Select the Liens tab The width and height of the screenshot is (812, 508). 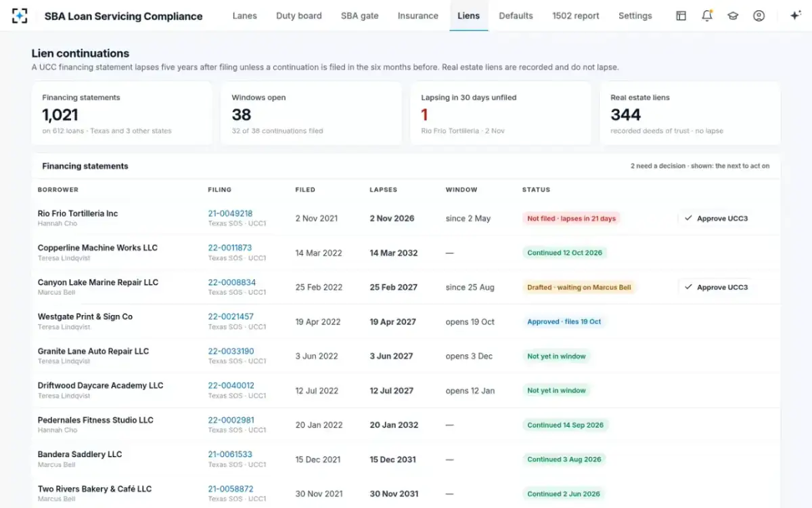tap(468, 16)
